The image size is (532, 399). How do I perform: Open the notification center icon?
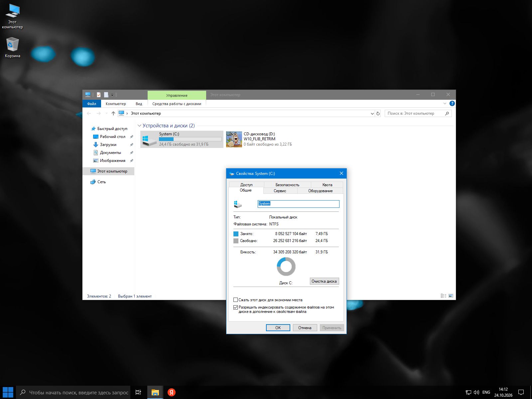click(521, 392)
